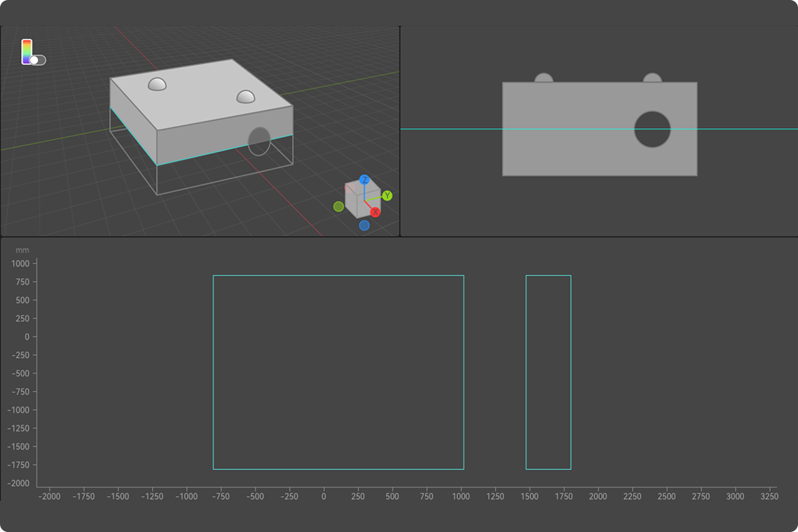Click the 0 tick on horizontal axis
The height and width of the screenshot is (532, 798).
pos(324,496)
